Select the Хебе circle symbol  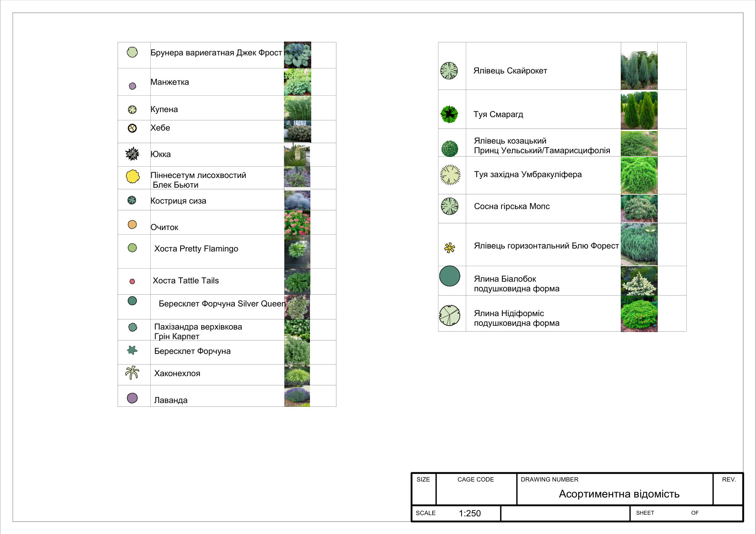[132, 128]
